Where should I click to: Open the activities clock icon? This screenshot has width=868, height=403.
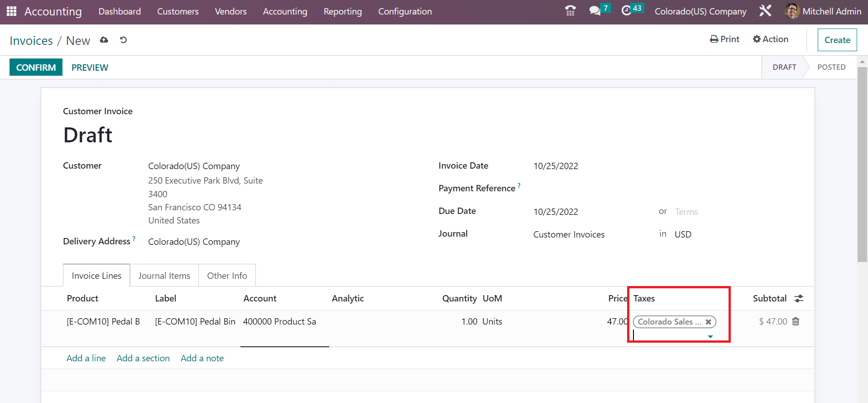coord(626,11)
